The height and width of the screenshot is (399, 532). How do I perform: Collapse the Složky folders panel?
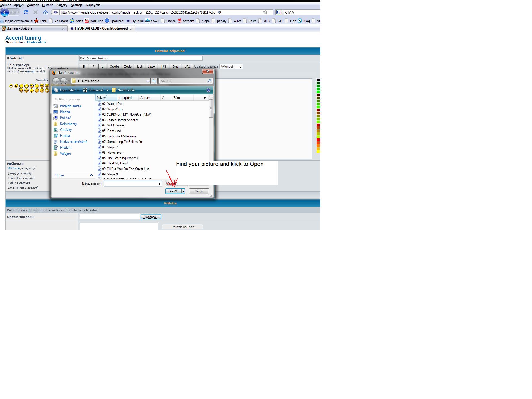(91, 175)
